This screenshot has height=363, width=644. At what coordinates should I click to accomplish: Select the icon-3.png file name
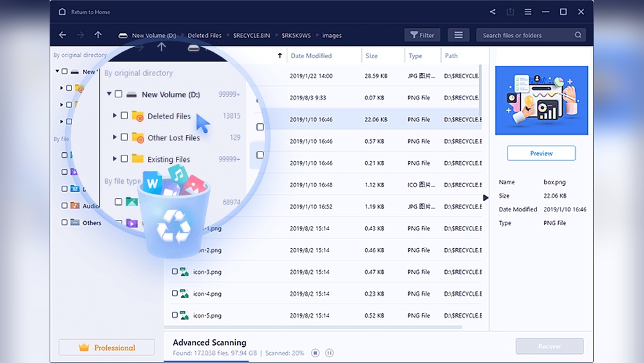[207, 271]
